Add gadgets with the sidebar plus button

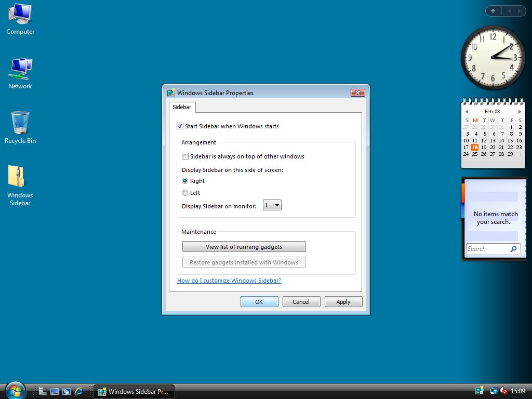click(x=493, y=11)
